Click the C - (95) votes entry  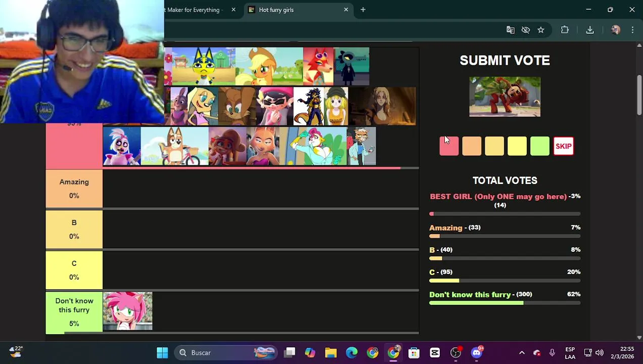[441, 272]
